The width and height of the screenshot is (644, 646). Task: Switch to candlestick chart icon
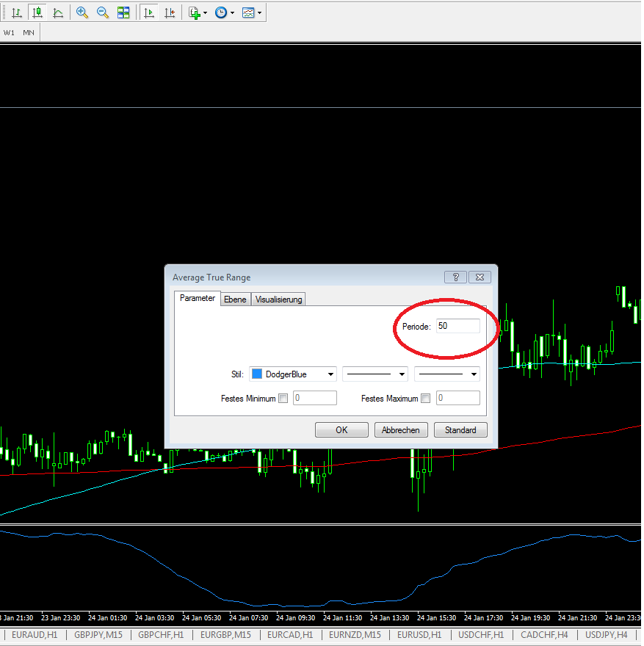pyautogui.click(x=37, y=12)
